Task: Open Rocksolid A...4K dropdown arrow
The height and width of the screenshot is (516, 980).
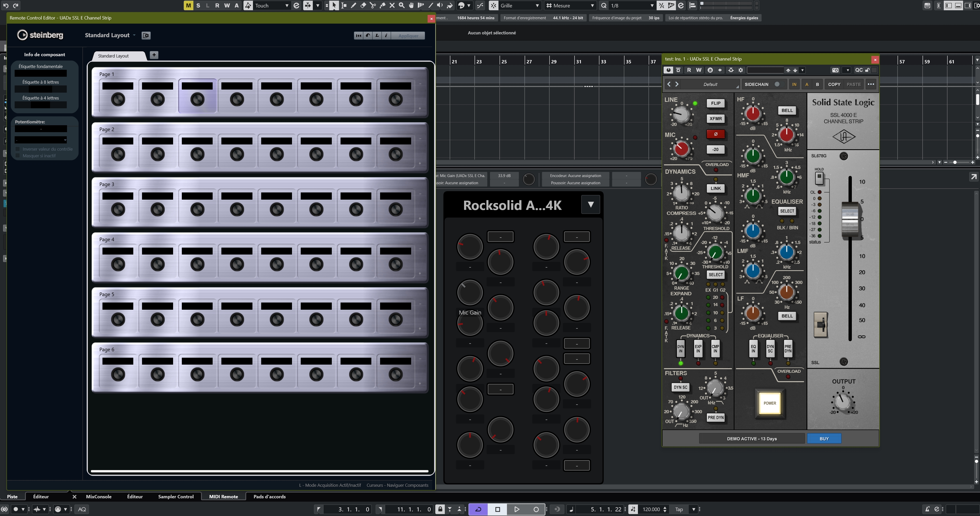Action: (590, 205)
